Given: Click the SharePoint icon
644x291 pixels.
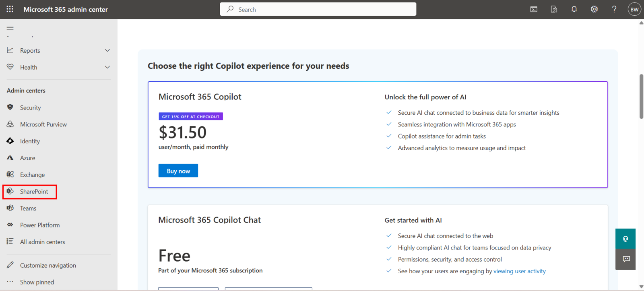Looking at the screenshot, I should 10,191.
